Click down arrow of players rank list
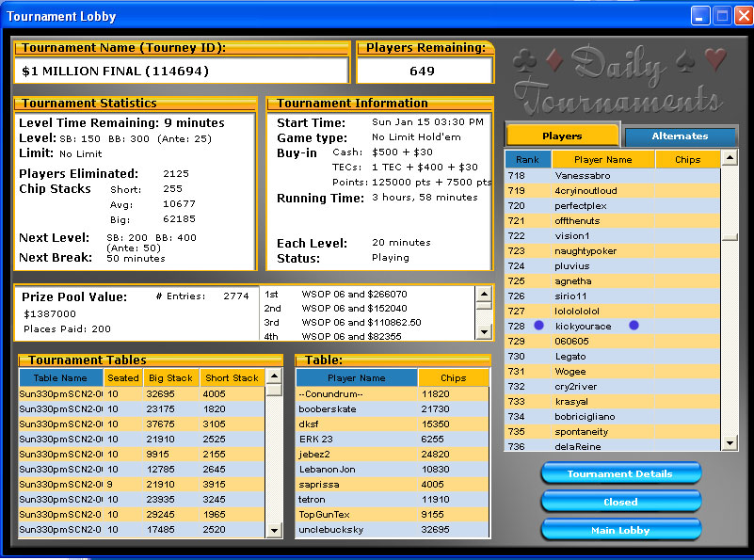The image size is (754, 560). tap(730, 445)
